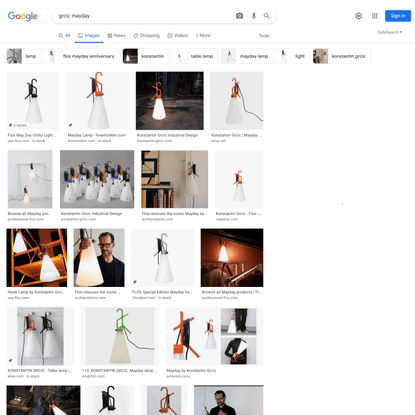Select the Shopping tab
The width and height of the screenshot is (415, 415).
pyautogui.click(x=147, y=35)
